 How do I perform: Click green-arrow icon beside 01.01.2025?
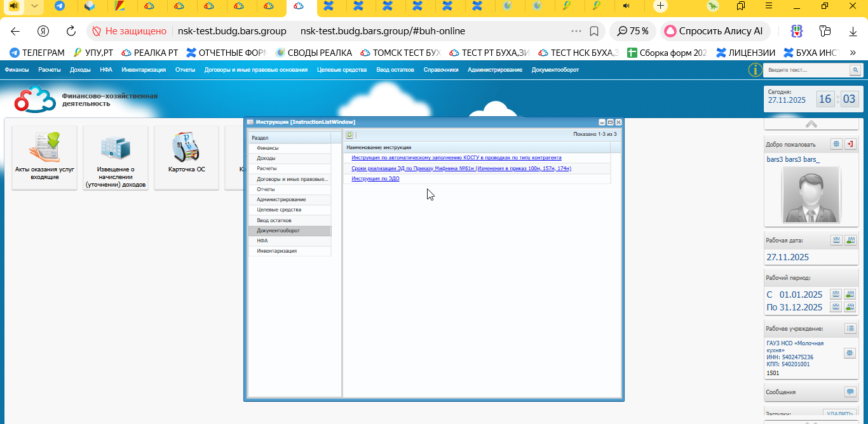pyautogui.click(x=850, y=294)
